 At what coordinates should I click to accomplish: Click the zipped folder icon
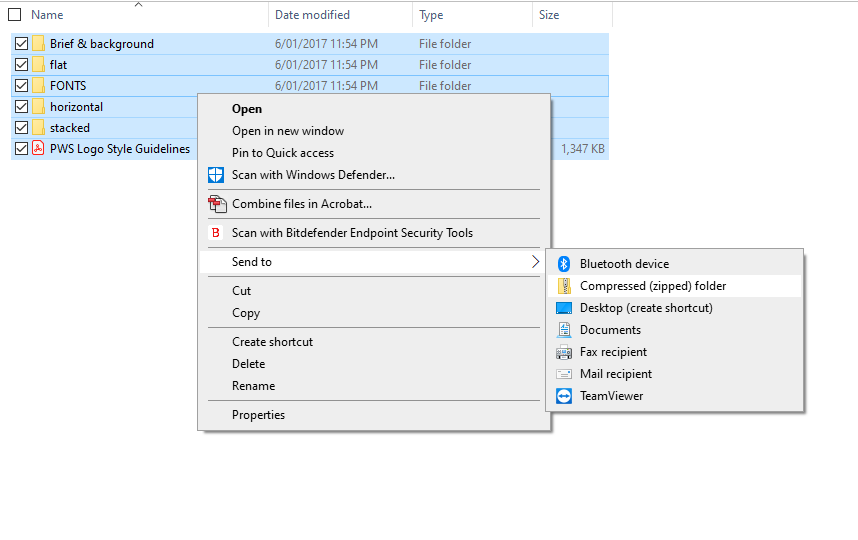pyautogui.click(x=564, y=286)
